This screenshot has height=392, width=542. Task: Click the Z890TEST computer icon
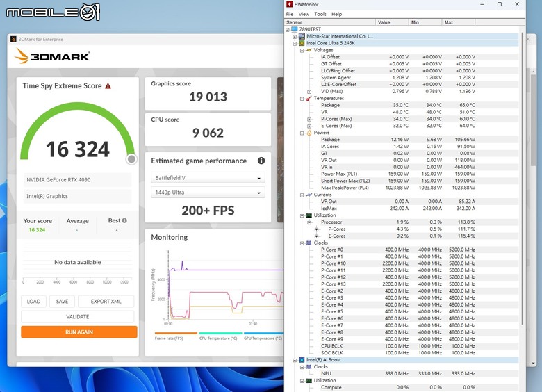[295, 29]
